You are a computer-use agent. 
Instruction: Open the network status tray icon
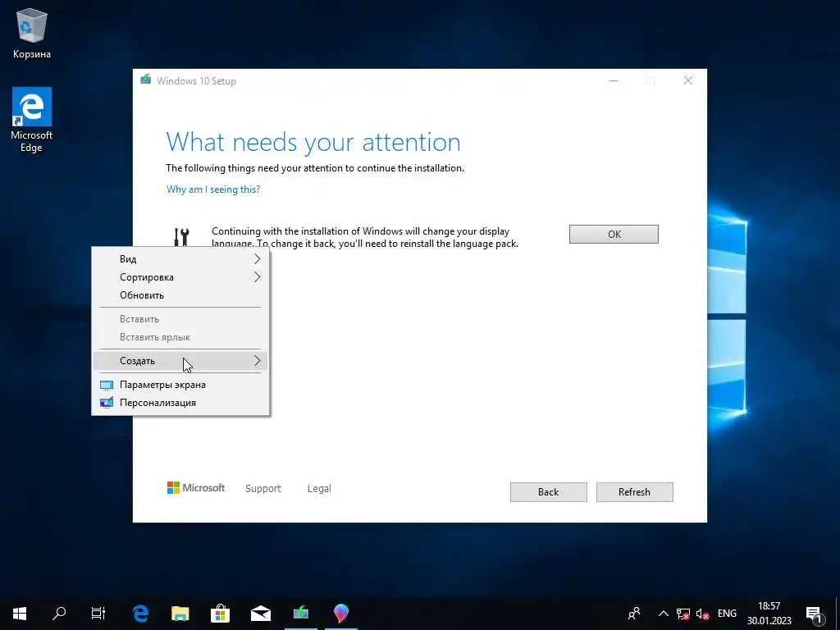[x=683, y=614]
